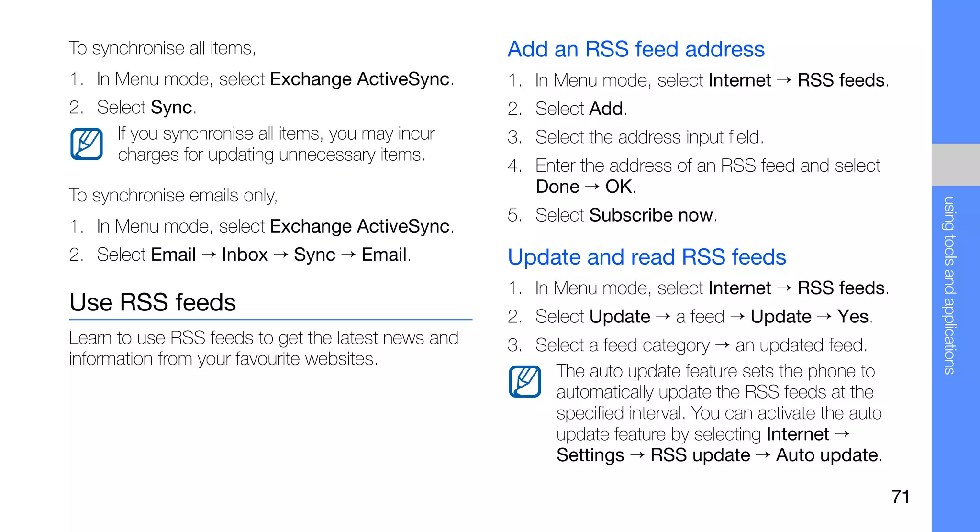Click the side tab 'using tools and applications'
The height and width of the screenshot is (532, 980).
(x=949, y=286)
